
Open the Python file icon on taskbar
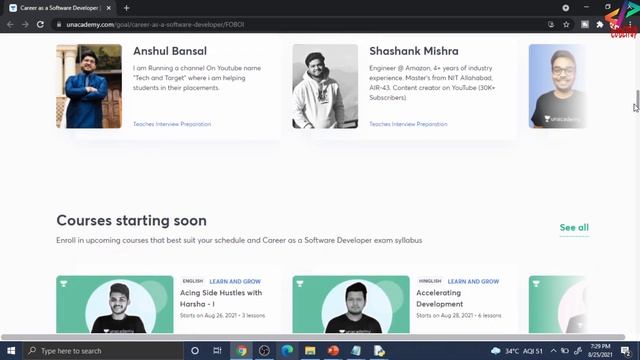(x=379, y=351)
